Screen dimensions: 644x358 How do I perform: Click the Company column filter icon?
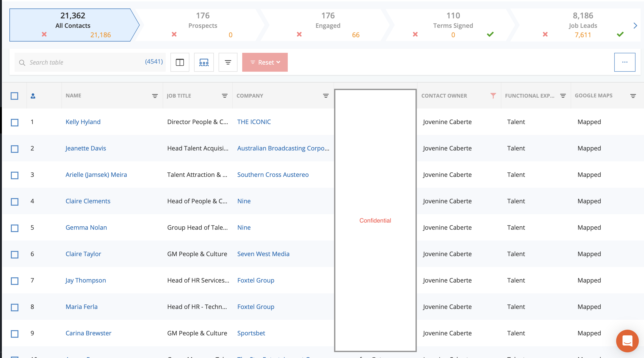326,96
